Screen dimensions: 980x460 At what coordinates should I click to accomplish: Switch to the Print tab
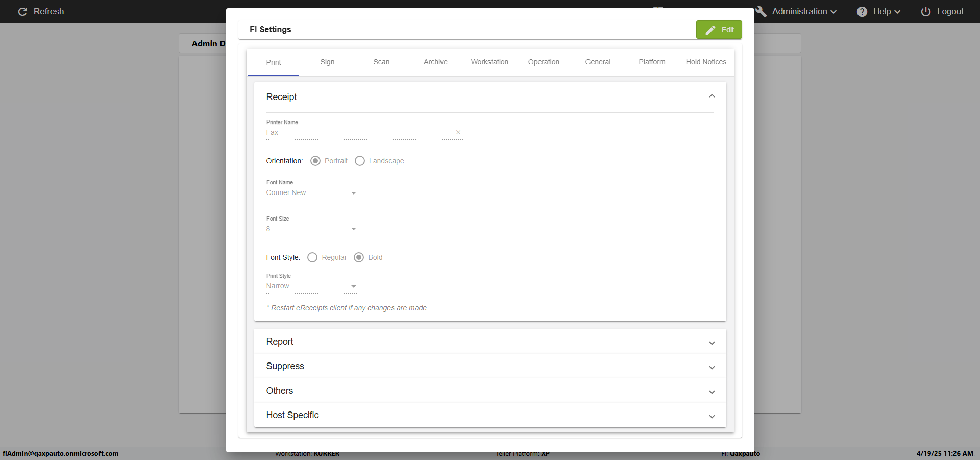click(274, 62)
